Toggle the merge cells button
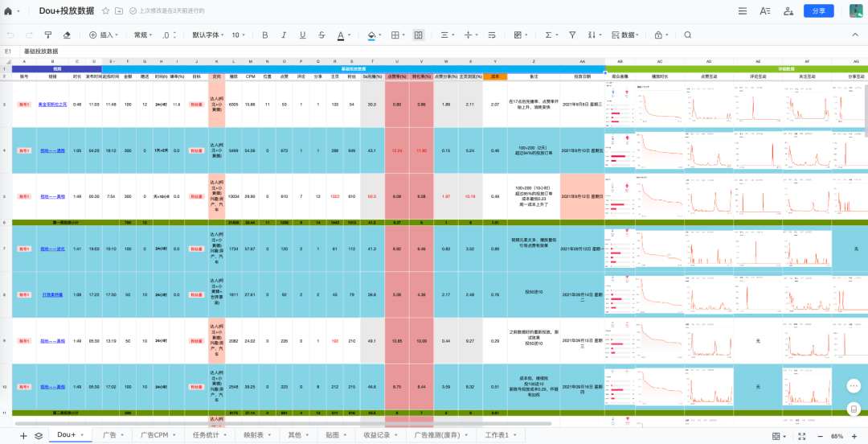The height and width of the screenshot is (444, 868). tap(419, 35)
